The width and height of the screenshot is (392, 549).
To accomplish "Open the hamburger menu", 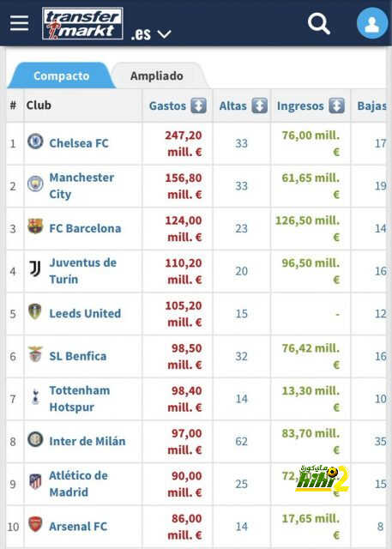I will tap(19, 23).
